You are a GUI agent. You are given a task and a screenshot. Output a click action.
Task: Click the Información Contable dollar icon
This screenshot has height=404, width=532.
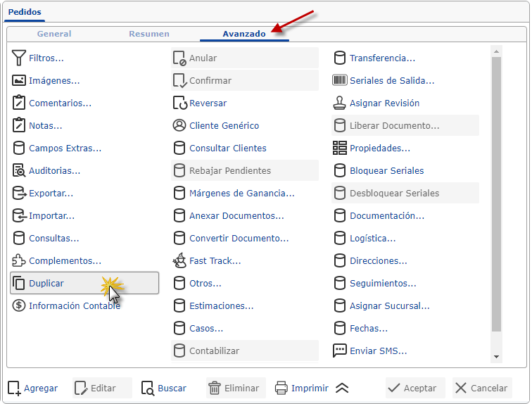19,305
